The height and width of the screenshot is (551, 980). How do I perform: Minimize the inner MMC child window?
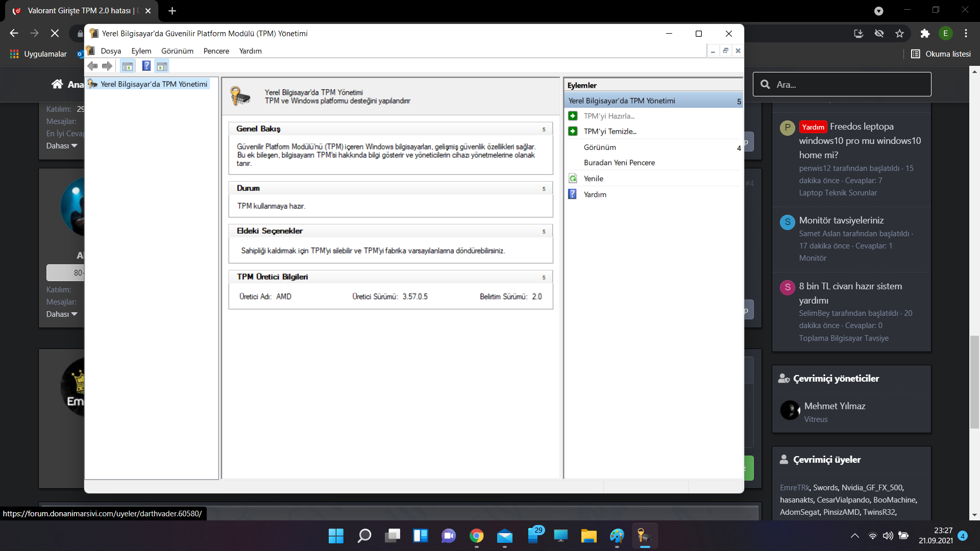click(713, 51)
